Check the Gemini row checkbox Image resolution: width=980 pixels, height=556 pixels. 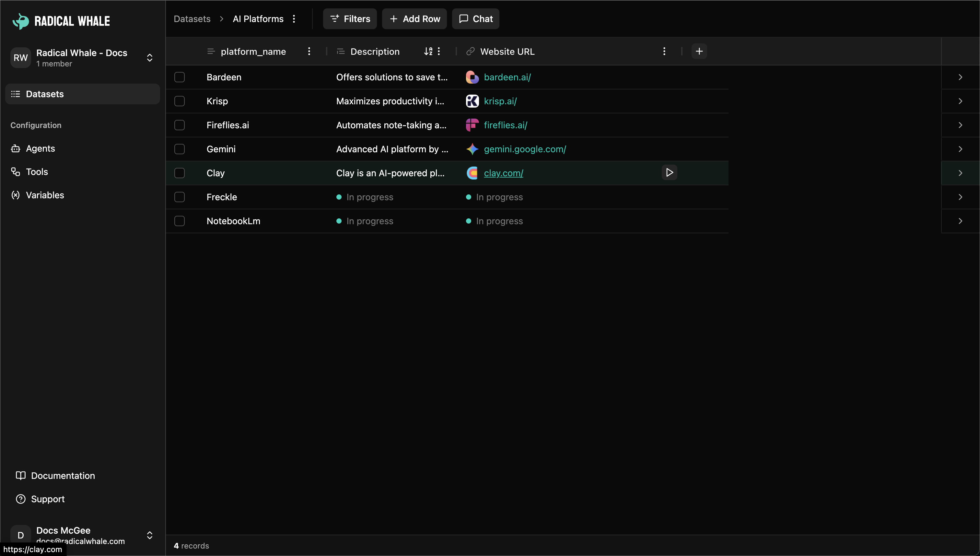click(180, 149)
